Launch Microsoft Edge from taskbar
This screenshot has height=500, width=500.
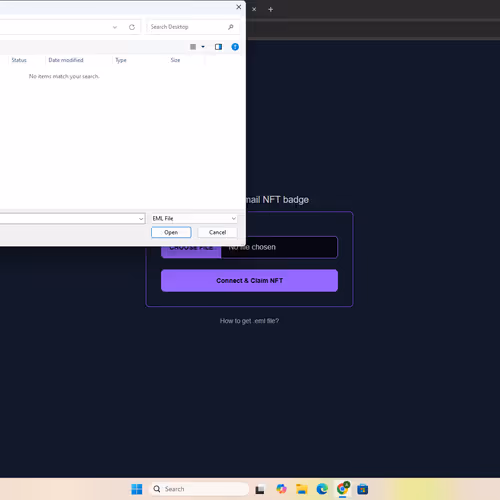(x=322, y=489)
